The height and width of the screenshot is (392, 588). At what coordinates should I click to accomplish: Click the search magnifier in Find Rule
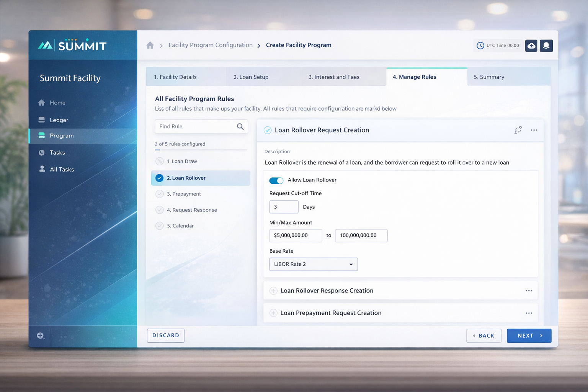pyautogui.click(x=240, y=127)
